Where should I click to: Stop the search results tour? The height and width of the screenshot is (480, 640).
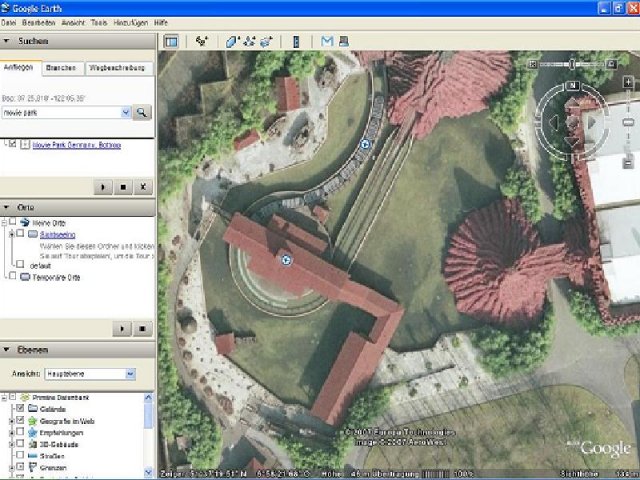pos(123,187)
